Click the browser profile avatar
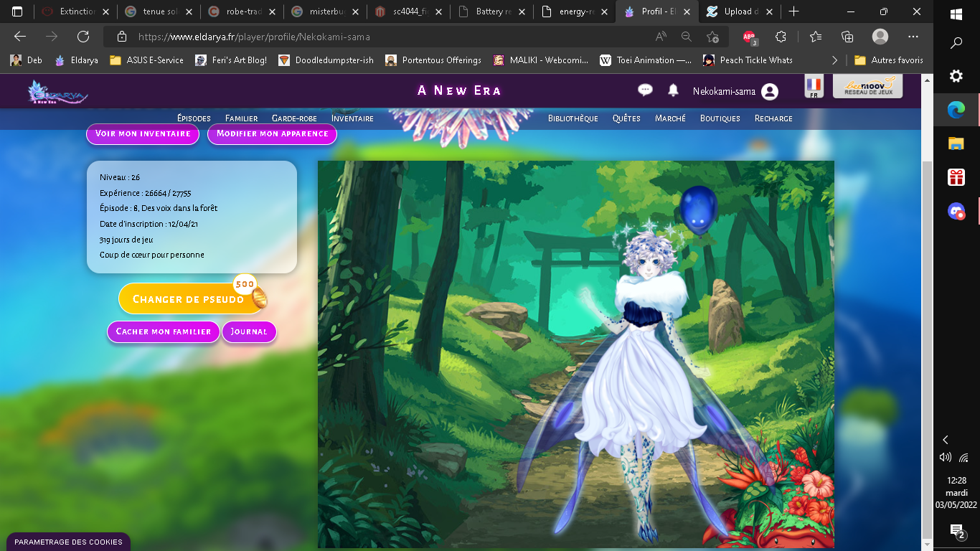Image resolution: width=980 pixels, height=551 pixels. (880, 37)
